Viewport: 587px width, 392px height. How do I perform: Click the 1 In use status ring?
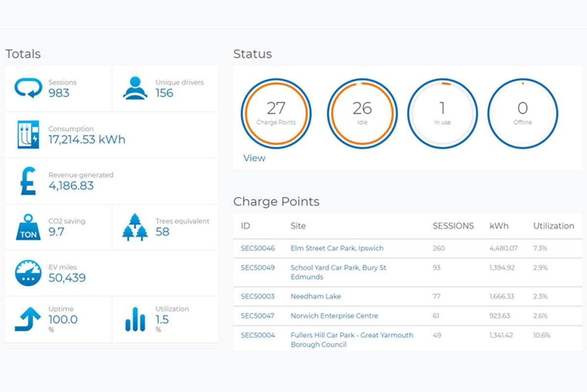443,113
